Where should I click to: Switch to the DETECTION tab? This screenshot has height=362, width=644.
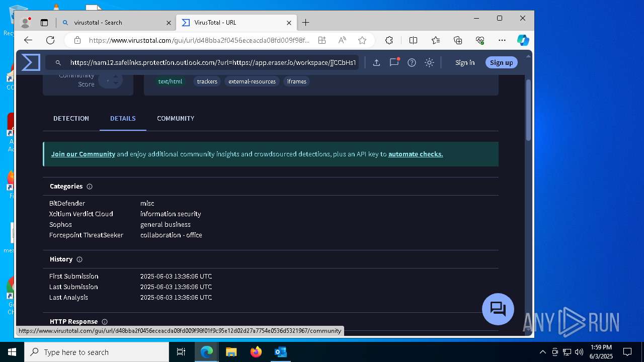pos(71,119)
